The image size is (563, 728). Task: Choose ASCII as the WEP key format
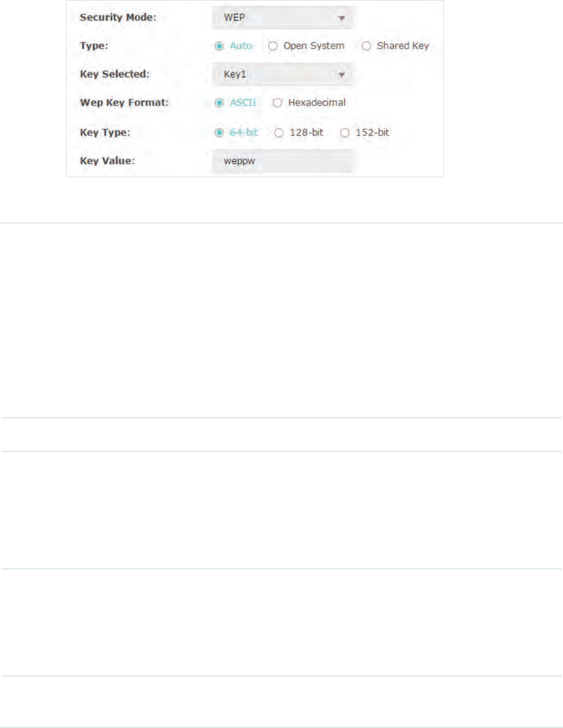point(219,103)
